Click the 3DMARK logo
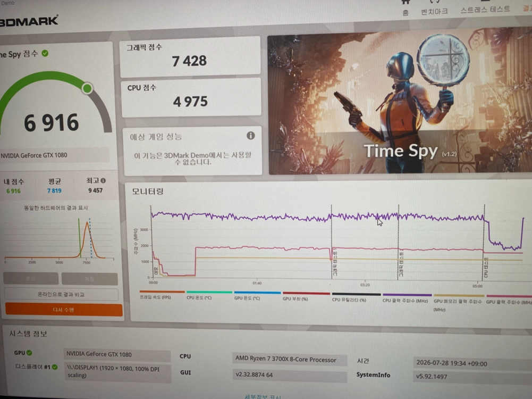This screenshot has height=399, width=532. (x=29, y=21)
